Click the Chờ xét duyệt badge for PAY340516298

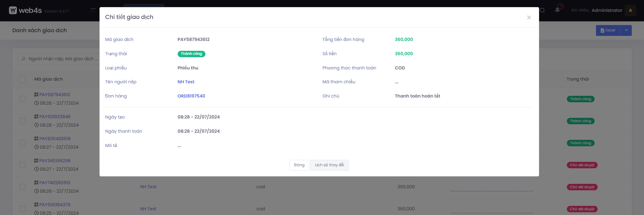582,165
